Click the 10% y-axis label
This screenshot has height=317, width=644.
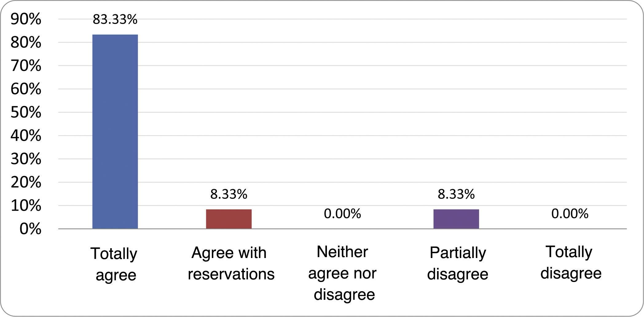(26, 205)
